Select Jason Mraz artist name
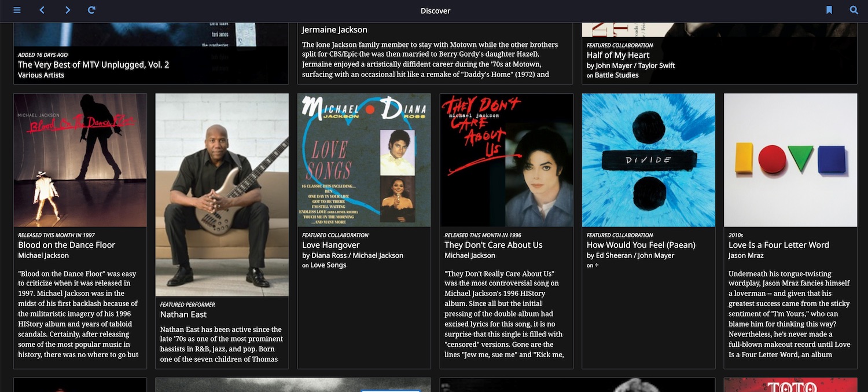Screen dimensions: 868x392 [x=746, y=255]
